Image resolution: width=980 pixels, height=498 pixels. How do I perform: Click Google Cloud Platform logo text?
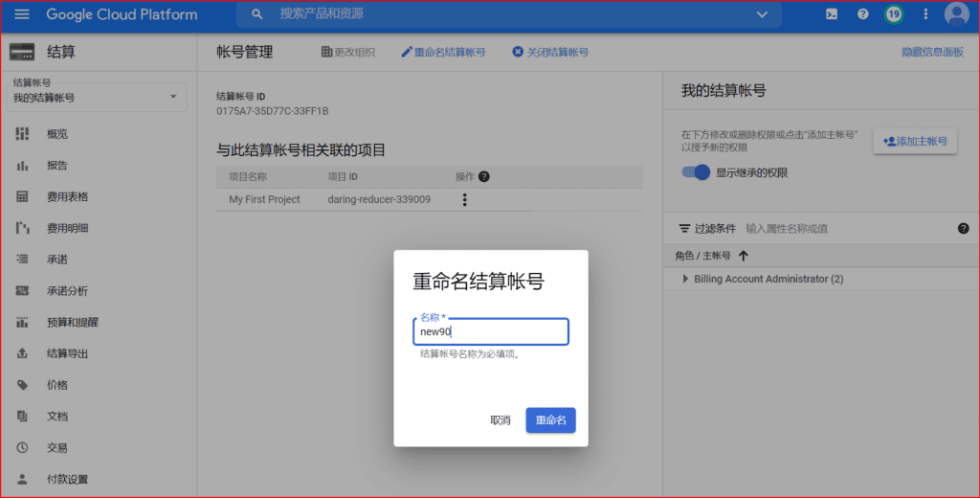(x=122, y=13)
